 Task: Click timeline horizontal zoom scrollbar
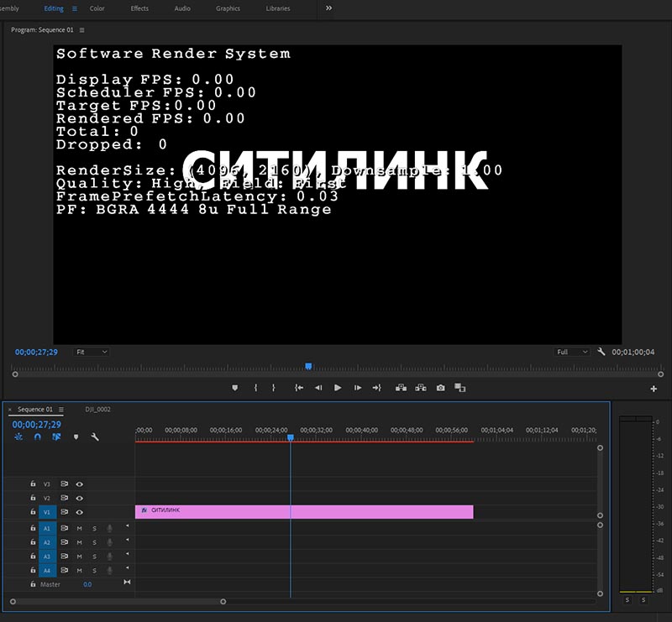118,602
